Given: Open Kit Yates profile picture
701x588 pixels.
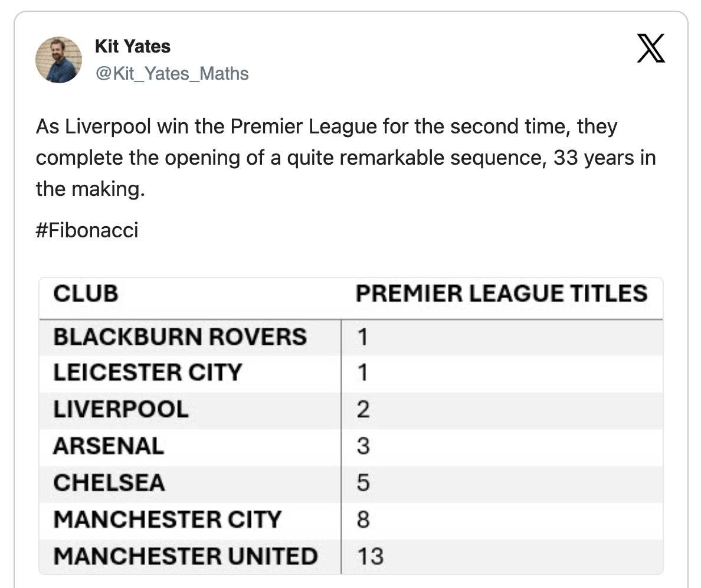Looking at the screenshot, I should click(58, 60).
